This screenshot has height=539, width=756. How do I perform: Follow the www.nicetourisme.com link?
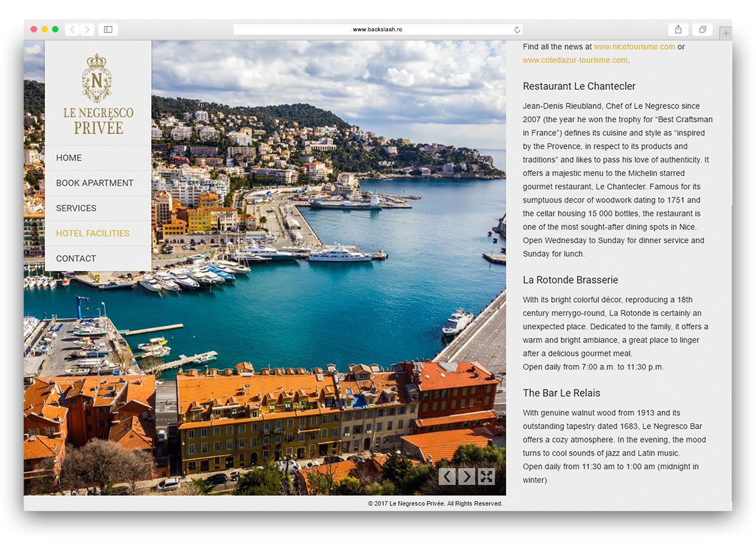pyautogui.click(x=634, y=47)
